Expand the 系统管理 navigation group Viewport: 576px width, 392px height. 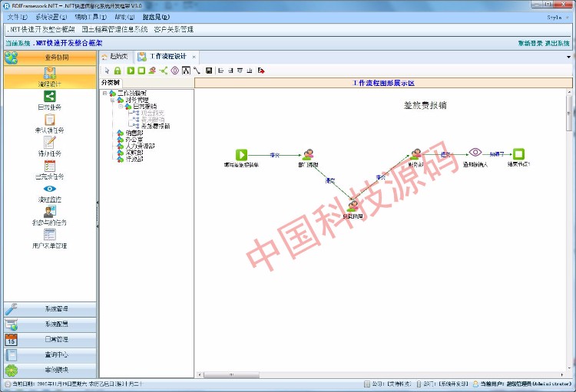[50, 309]
